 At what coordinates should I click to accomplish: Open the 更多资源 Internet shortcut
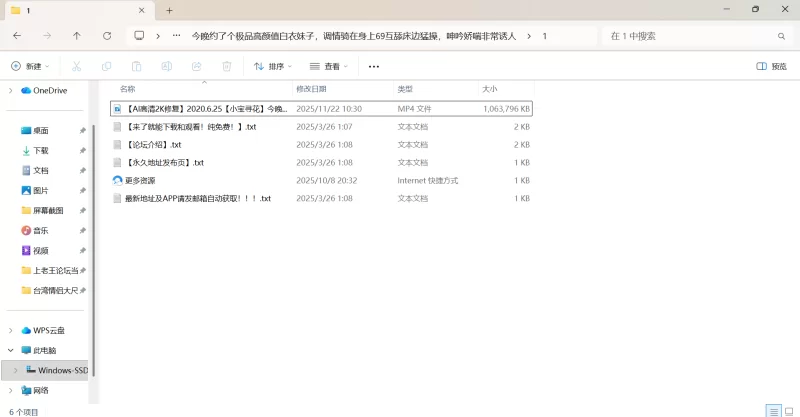click(x=140, y=181)
